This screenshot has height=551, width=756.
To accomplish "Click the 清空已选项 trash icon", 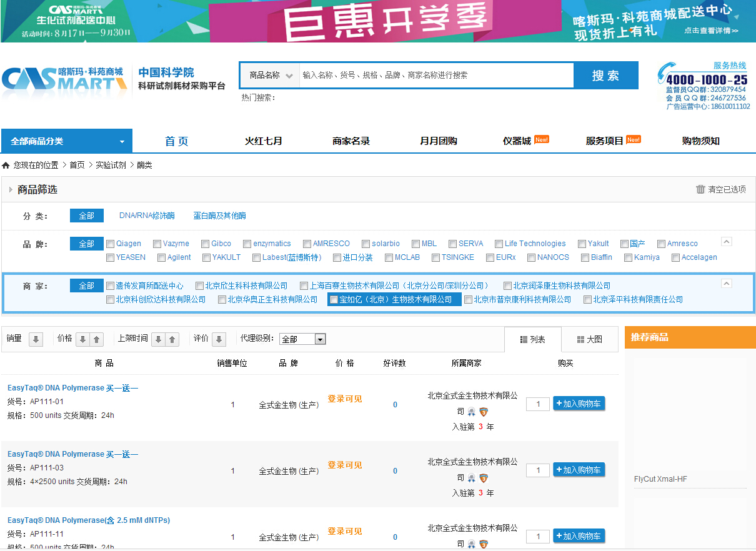I will click(x=700, y=189).
